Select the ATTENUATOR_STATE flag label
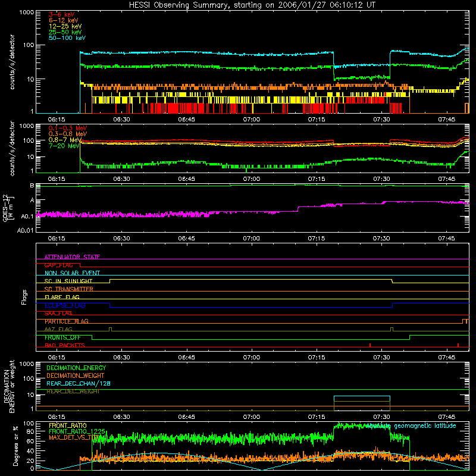 [72, 257]
